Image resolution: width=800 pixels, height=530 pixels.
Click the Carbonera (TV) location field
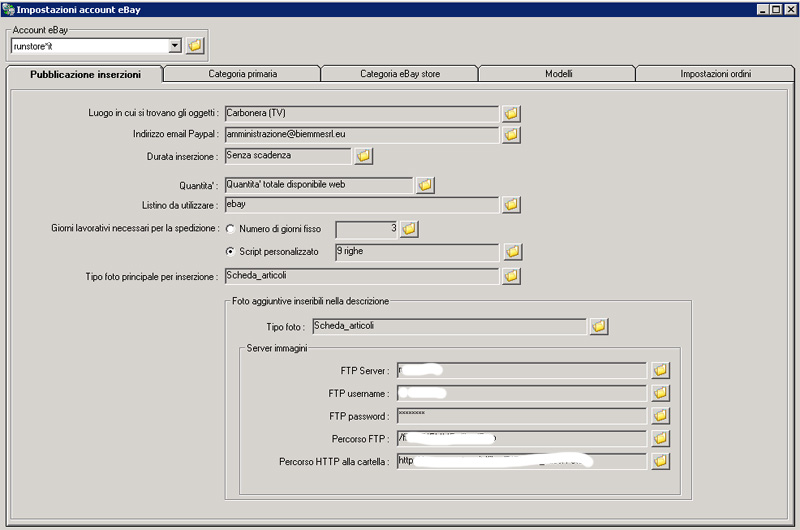(x=362, y=113)
